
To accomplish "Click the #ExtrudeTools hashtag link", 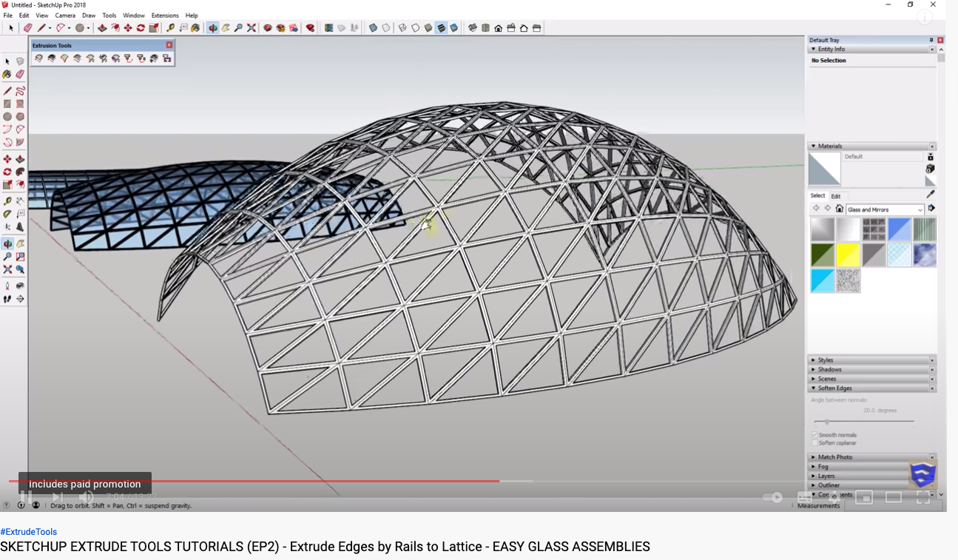I will (29, 532).
